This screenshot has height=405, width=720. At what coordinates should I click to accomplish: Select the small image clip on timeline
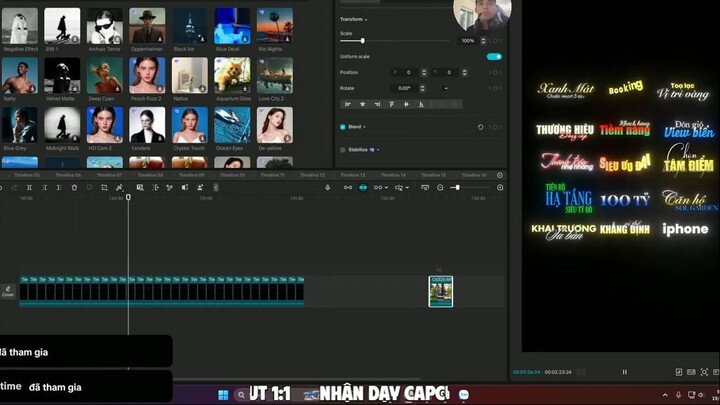click(441, 292)
